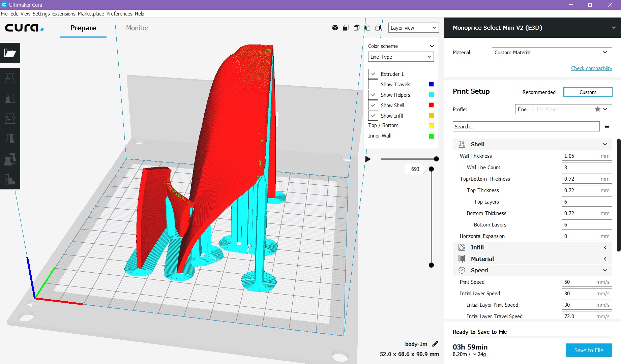Click the Wall Thickness value field
621x364 pixels.
587,156
